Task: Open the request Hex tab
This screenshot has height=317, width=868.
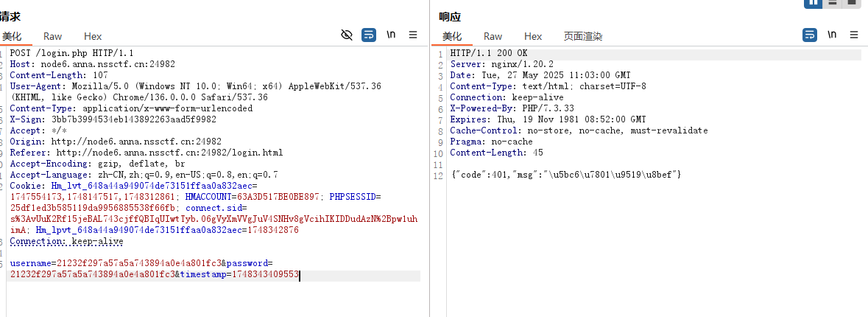Action: [x=93, y=36]
